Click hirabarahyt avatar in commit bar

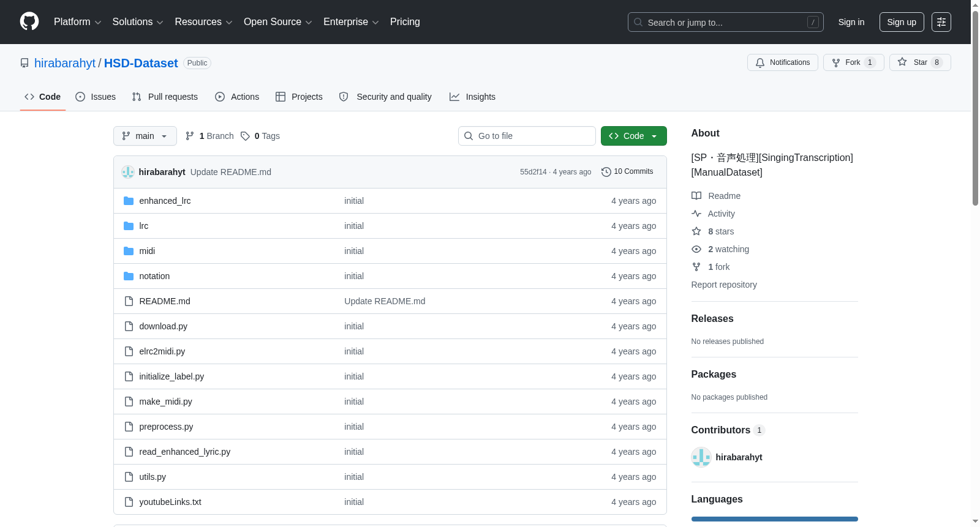pos(128,172)
